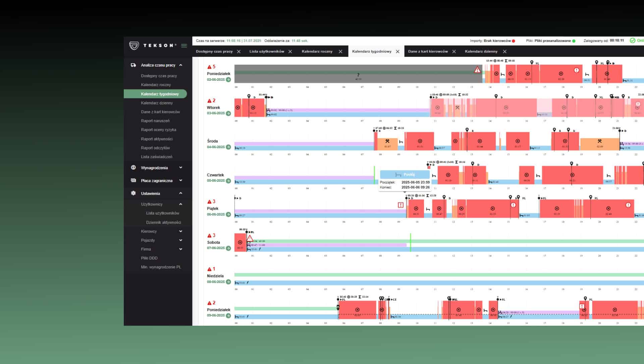Screen dimensions: 644x364
Task: Expand the Kierowcy submenu
Action: click(x=180, y=231)
